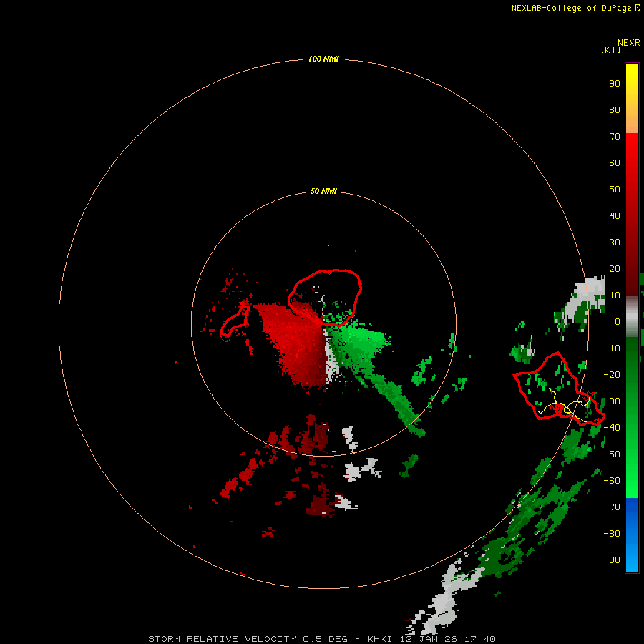Click the -50 knot scale value

coord(612,454)
